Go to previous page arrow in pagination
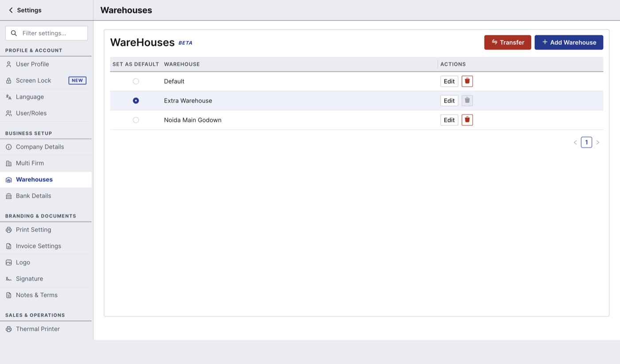Viewport: 620px width, 364px height. pyautogui.click(x=575, y=142)
